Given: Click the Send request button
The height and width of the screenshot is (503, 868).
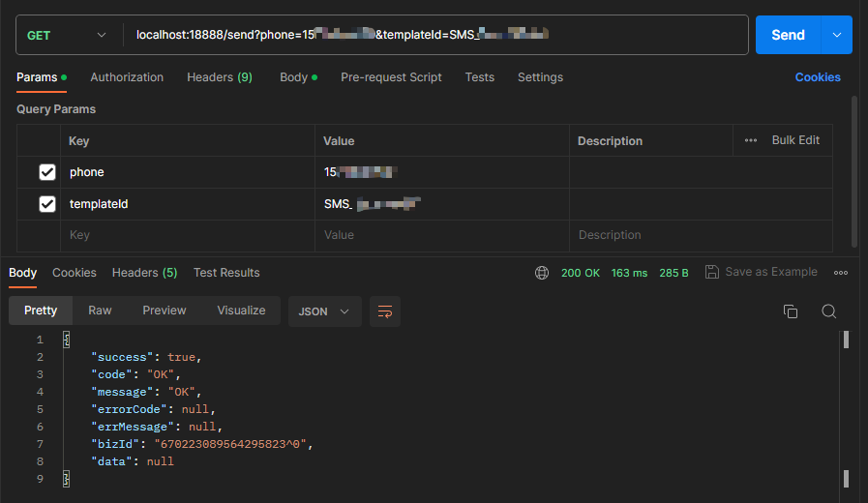Looking at the screenshot, I should point(788,35).
